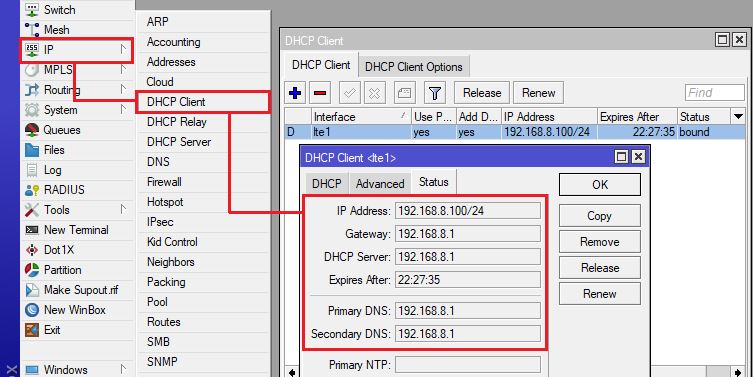Click the Dot1X icon
The width and height of the screenshot is (753, 377).
pos(32,250)
